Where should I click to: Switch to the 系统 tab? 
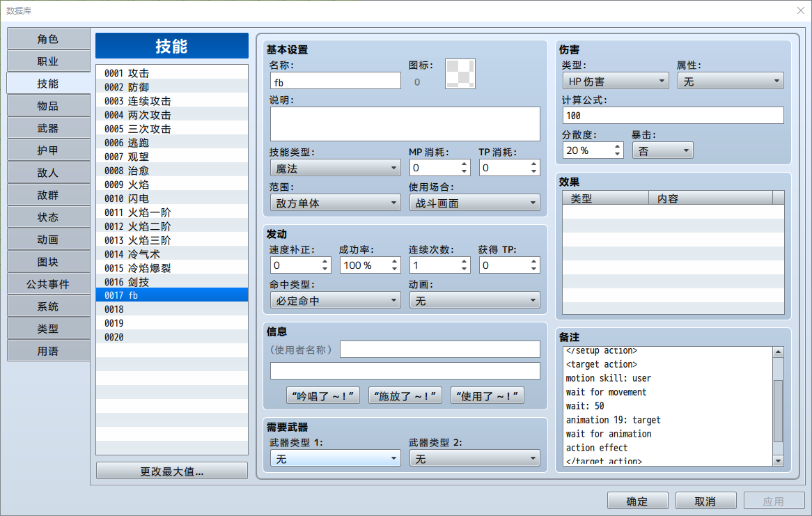pos(48,306)
